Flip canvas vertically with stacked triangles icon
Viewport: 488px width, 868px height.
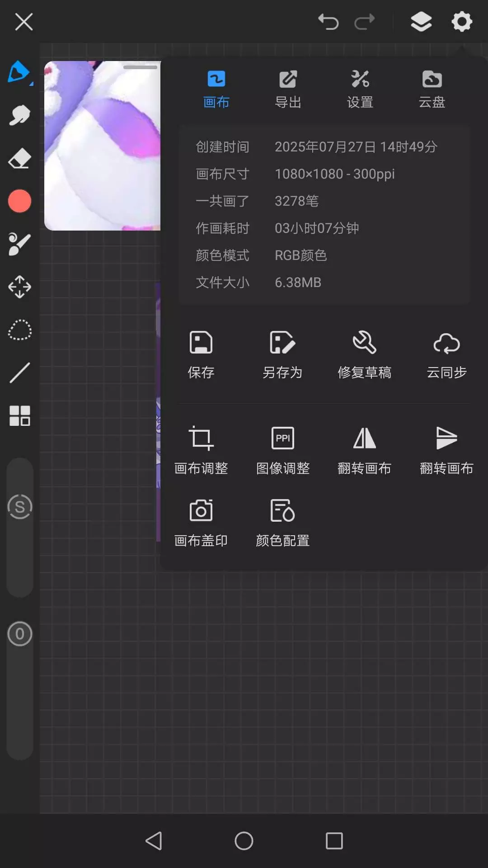(446, 450)
